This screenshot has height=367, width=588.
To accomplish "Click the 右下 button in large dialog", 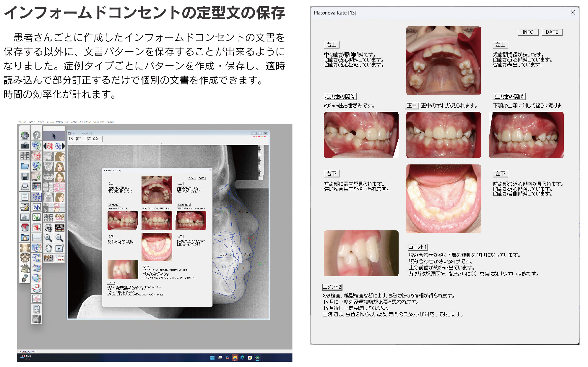I will pos(332,174).
